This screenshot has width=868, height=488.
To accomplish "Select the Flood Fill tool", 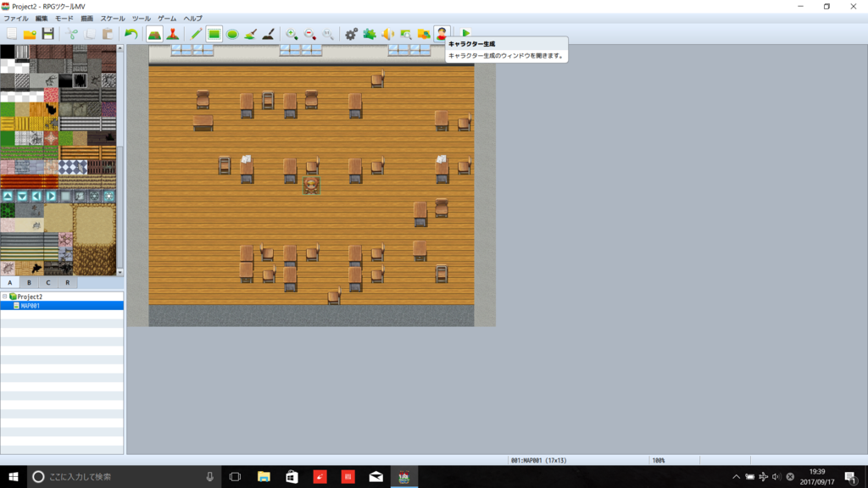I will click(x=250, y=34).
